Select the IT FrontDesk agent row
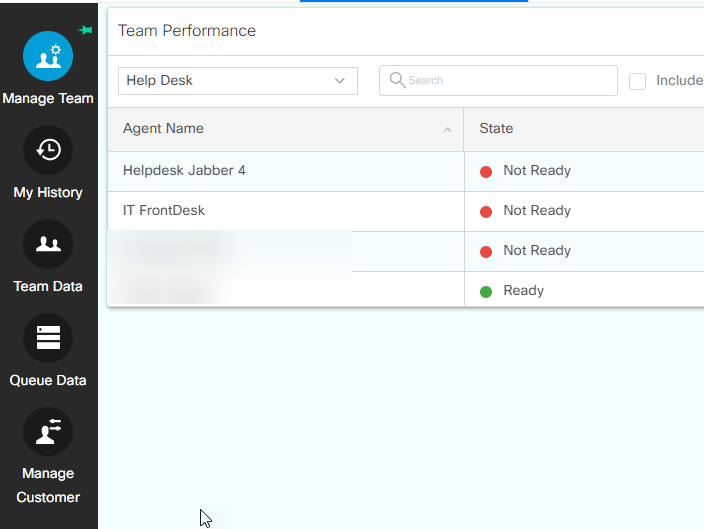704x529 pixels. tap(164, 210)
